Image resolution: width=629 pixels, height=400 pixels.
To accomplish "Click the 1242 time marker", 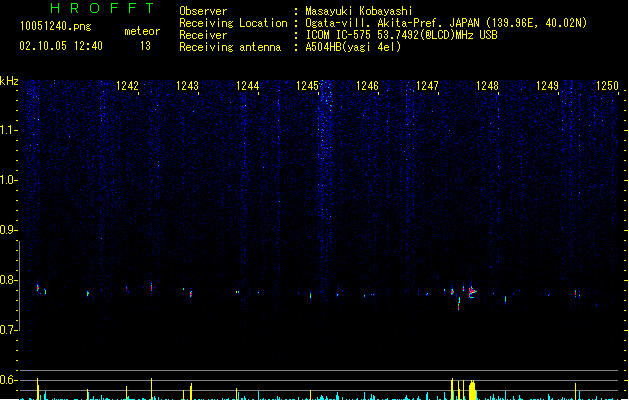I will point(127,86).
